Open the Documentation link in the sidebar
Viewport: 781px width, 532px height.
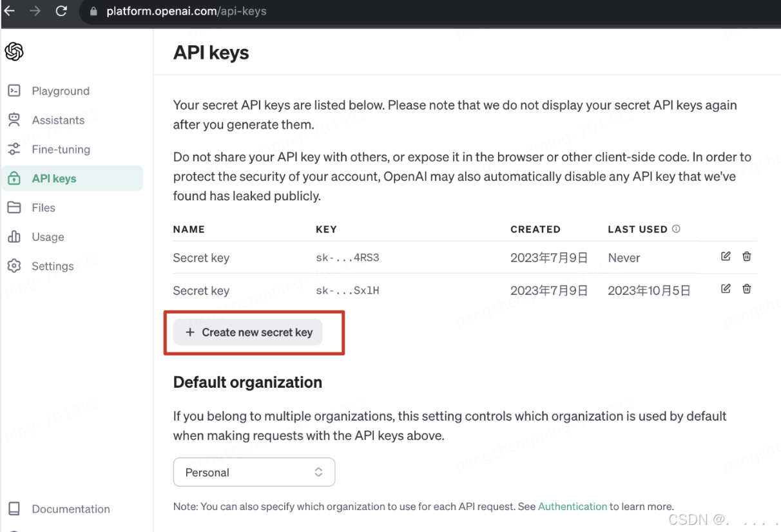(x=72, y=508)
